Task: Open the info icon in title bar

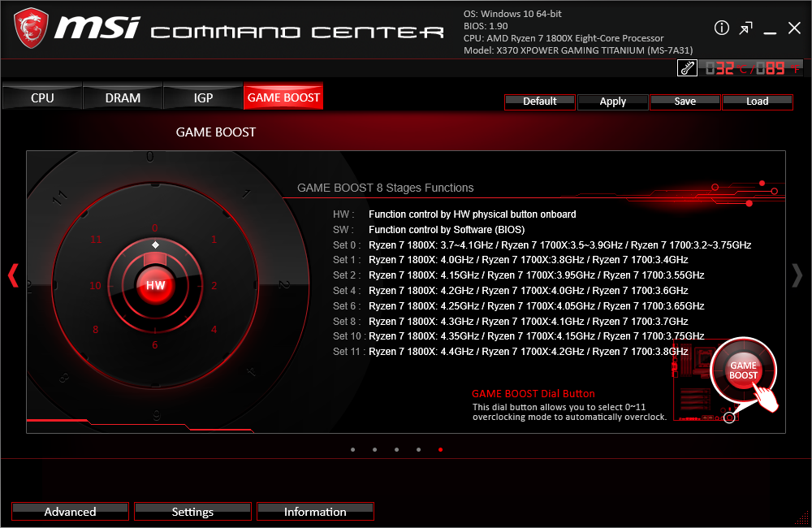Action: pos(721,28)
